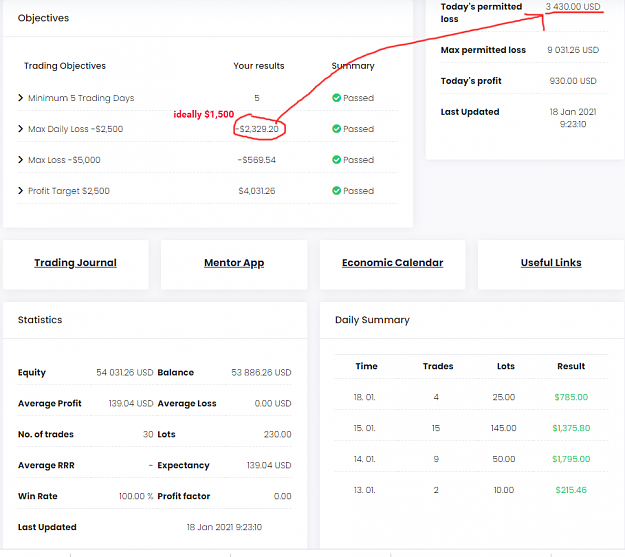Select the 18. 01. daily summary row date
This screenshot has width=625, height=557.
[364, 397]
